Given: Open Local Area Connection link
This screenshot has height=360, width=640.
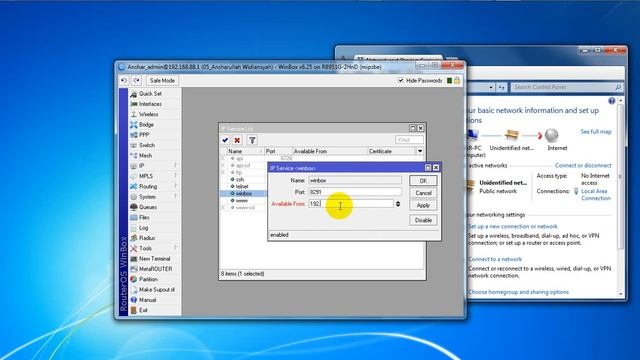Looking at the screenshot, I should (596, 194).
